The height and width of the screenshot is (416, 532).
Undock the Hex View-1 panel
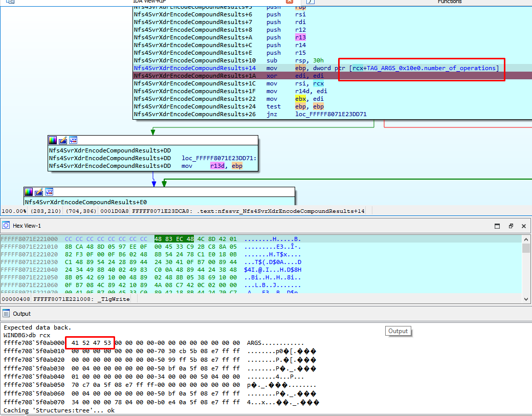pos(511,226)
